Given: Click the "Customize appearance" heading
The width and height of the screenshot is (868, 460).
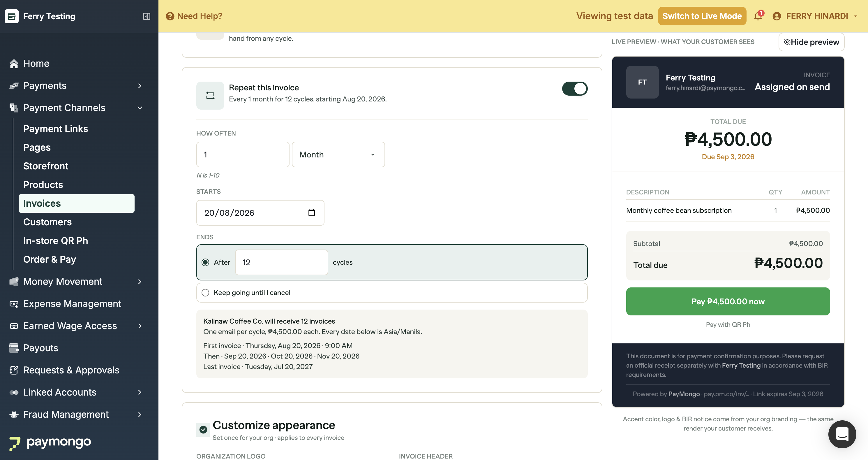Looking at the screenshot, I should click(x=274, y=425).
